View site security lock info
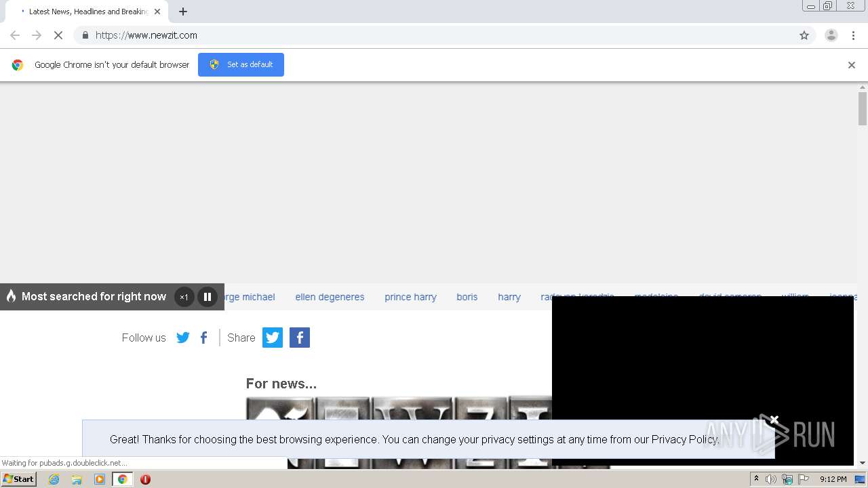The width and height of the screenshot is (868, 488). 85,35
